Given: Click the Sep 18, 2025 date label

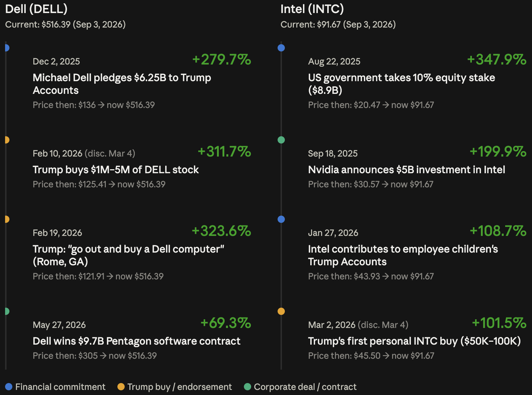Looking at the screenshot, I should click(x=333, y=154).
